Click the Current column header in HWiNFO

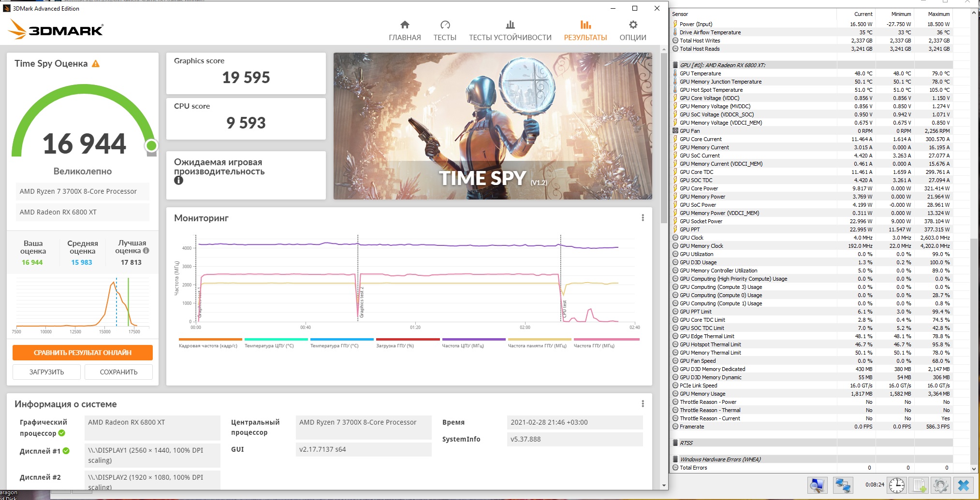pos(863,14)
